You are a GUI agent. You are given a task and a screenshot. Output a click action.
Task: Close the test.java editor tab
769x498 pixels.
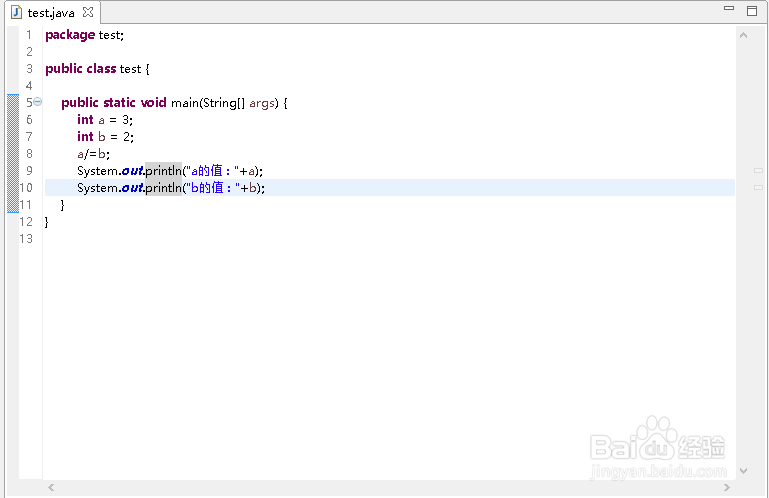click(87, 13)
